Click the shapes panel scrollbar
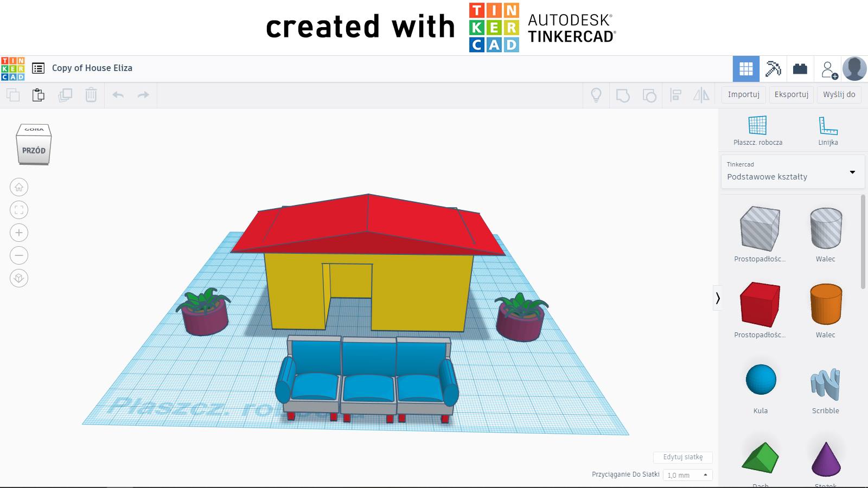This screenshot has width=868, height=488. 864,242
